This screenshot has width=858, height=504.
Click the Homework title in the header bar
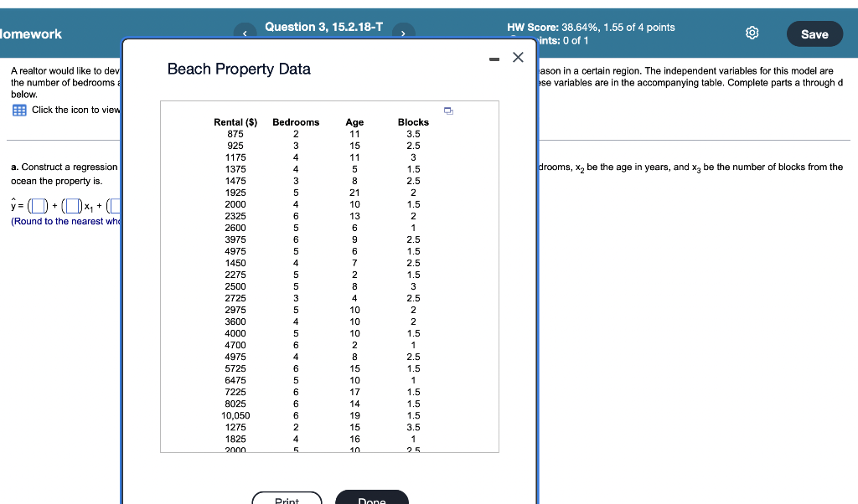click(30, 33)
